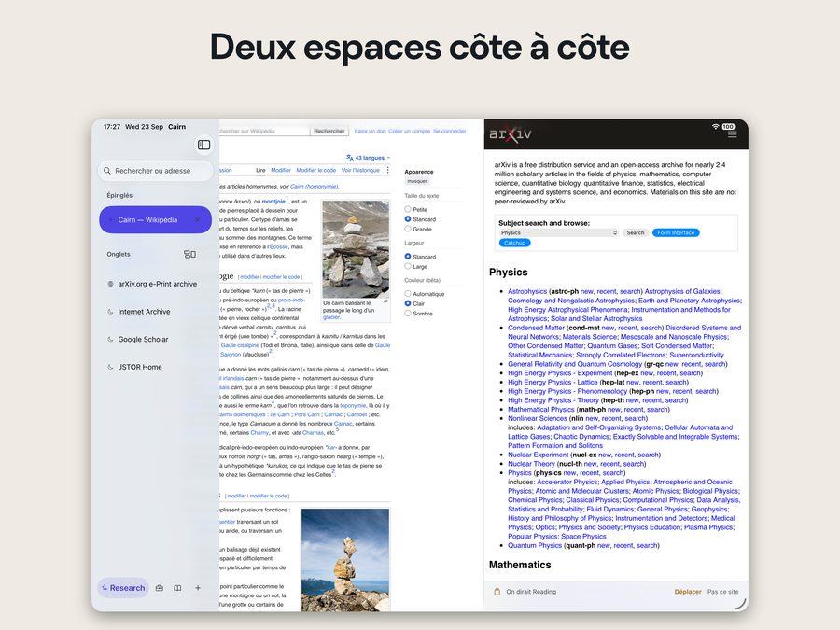Screen dimensions: 840x630
Task: Open the Internet Archive tab
Action: [x=155, y=311]
